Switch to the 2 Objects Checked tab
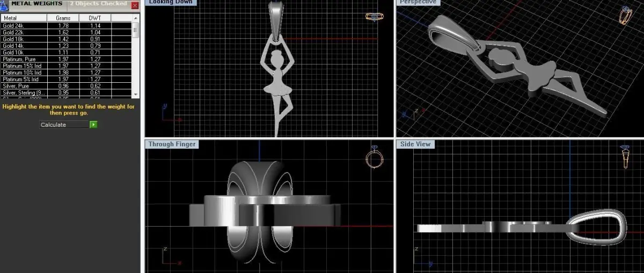 [98, 4]
